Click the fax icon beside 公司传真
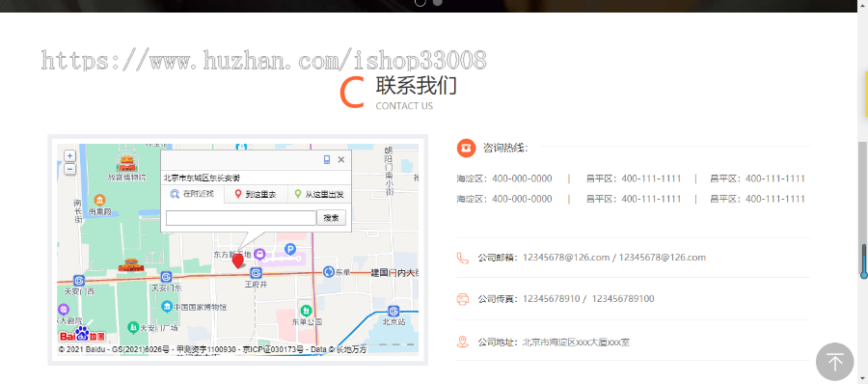 click(x=462, y=299)
